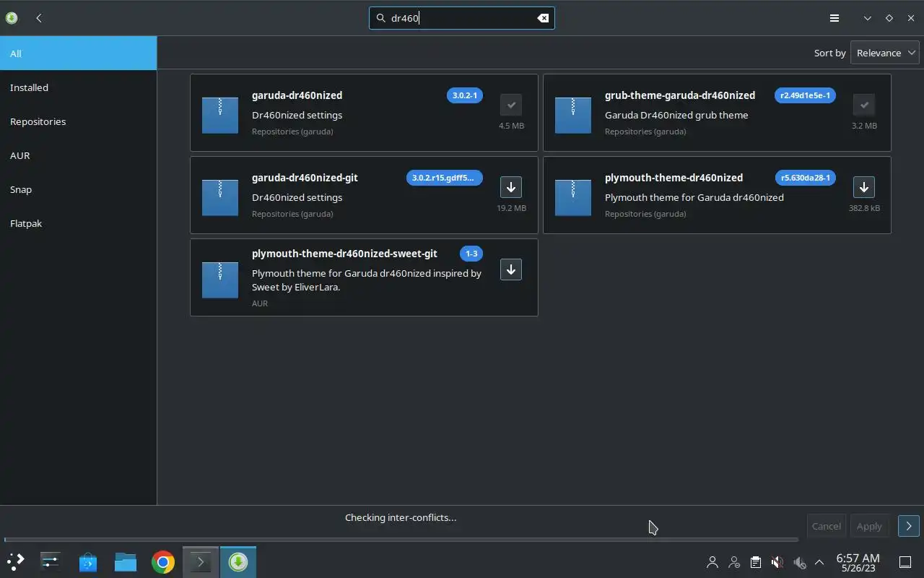Click the transaction progress bar
The height and width of the screenshot is (578, 924).
[401, 540]
